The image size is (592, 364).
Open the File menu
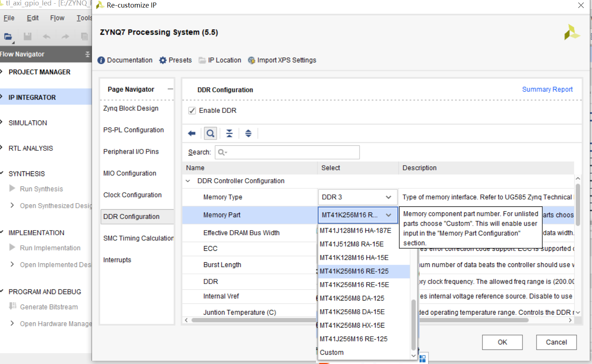coord(8,18)
